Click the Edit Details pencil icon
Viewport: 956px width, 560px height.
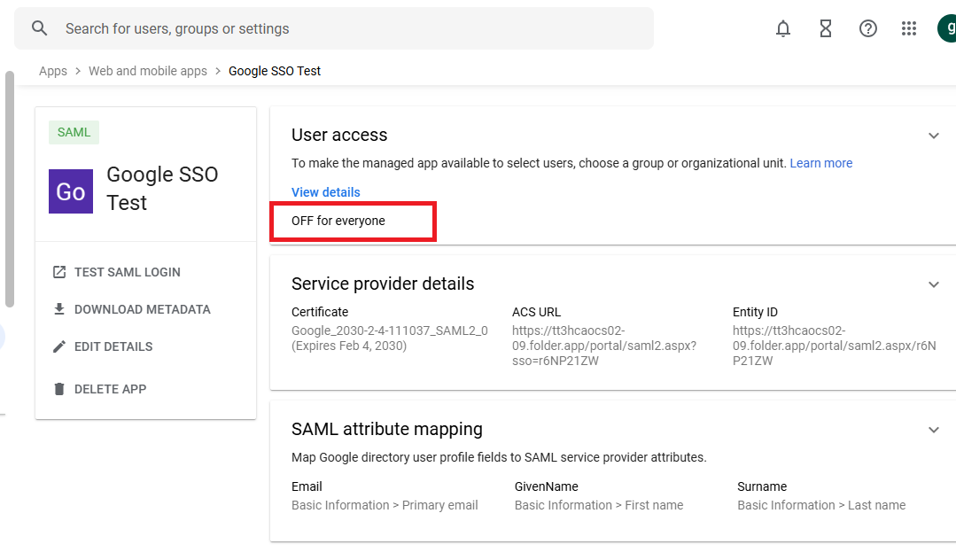pos(59,346)
